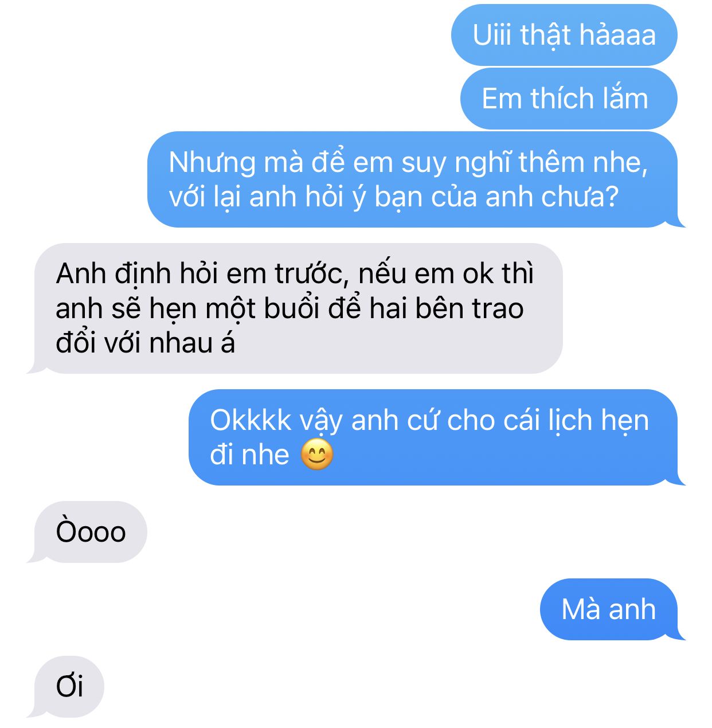Tap the "Em thích lắm" blue bubble

pos(569,99)
